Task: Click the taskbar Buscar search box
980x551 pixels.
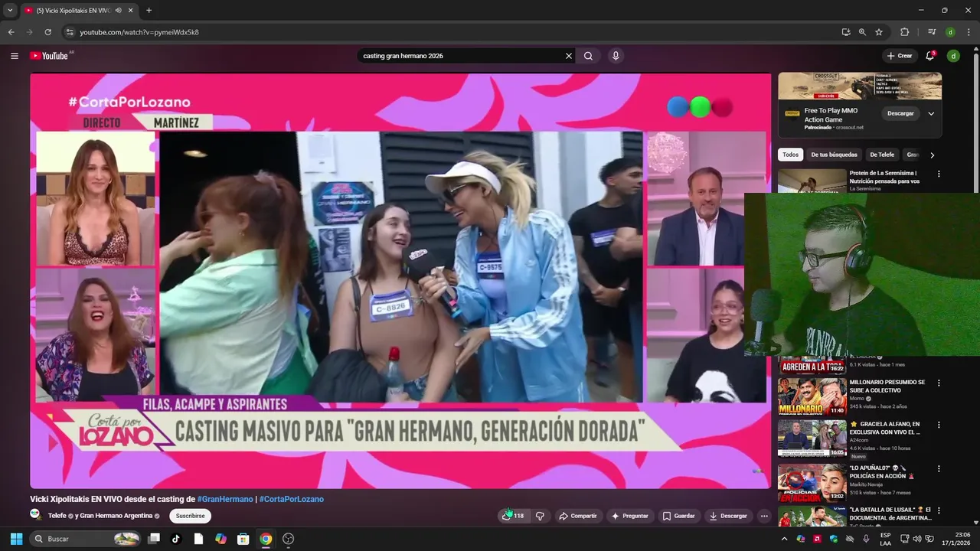Action: click(87, 539)
